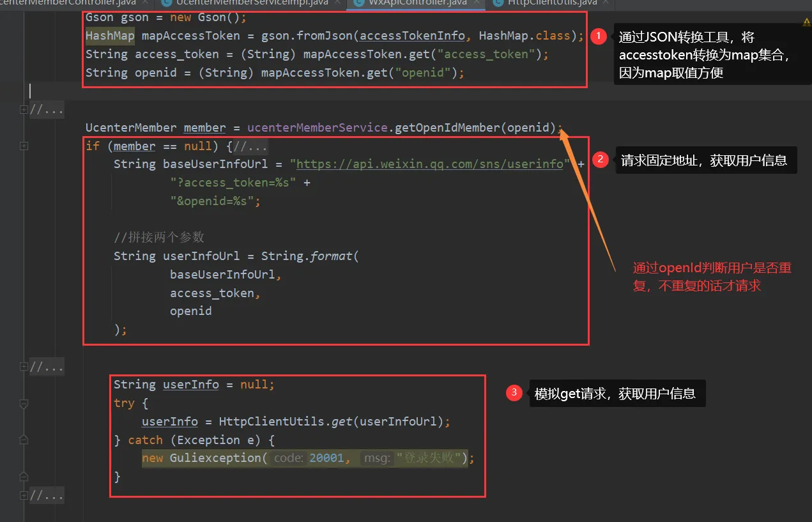Screen dimensions: 812x522
Task: Click the fold-end marker at the catch block's closing brace
Action: [24, 477]
